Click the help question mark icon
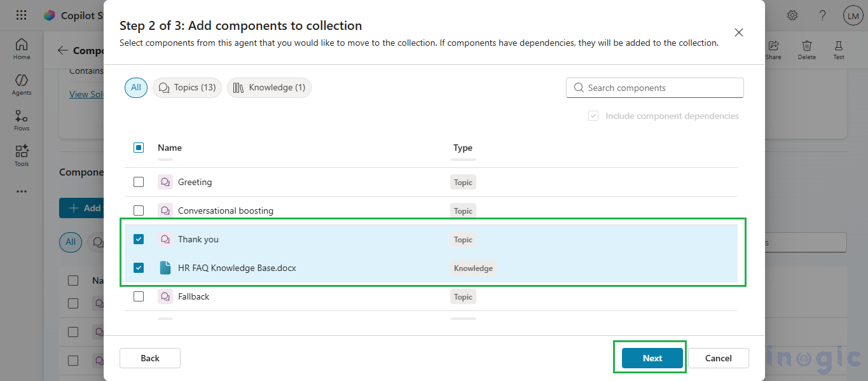The height and width of the screenshot is (381, 868). pos(822,15)
